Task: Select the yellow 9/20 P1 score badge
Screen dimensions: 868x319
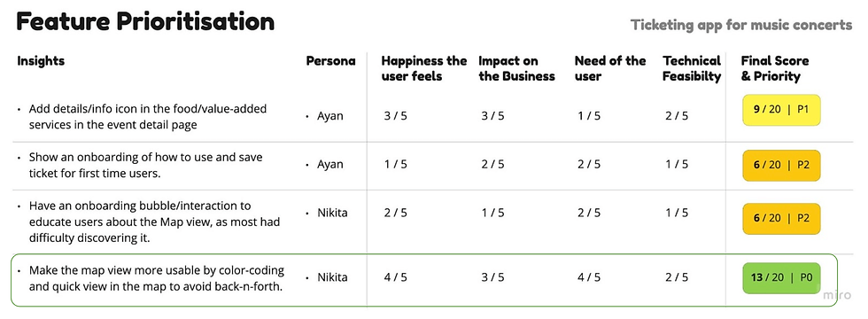Action: pyautogui.click(x=781, y=110)
